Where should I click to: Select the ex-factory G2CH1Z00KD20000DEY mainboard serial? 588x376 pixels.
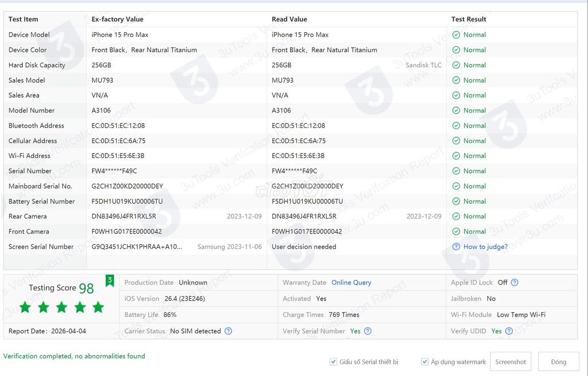pyautogui.click(x=127, y=186)
